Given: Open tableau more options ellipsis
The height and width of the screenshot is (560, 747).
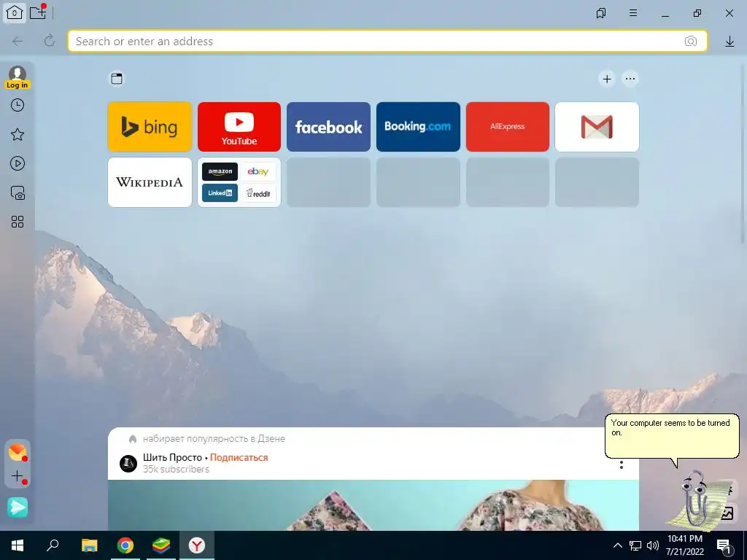Looking at the screenshot, I should (x=630, y=79).
